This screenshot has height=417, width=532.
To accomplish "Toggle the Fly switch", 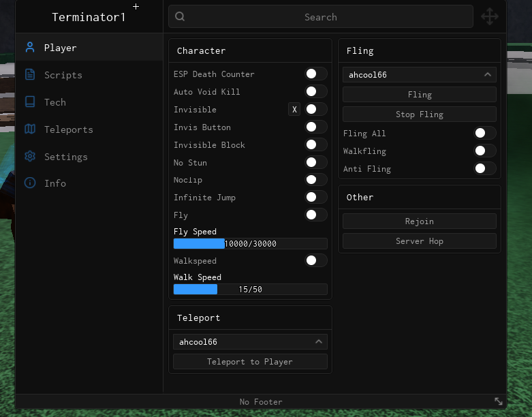I will [x=316, y=215].
